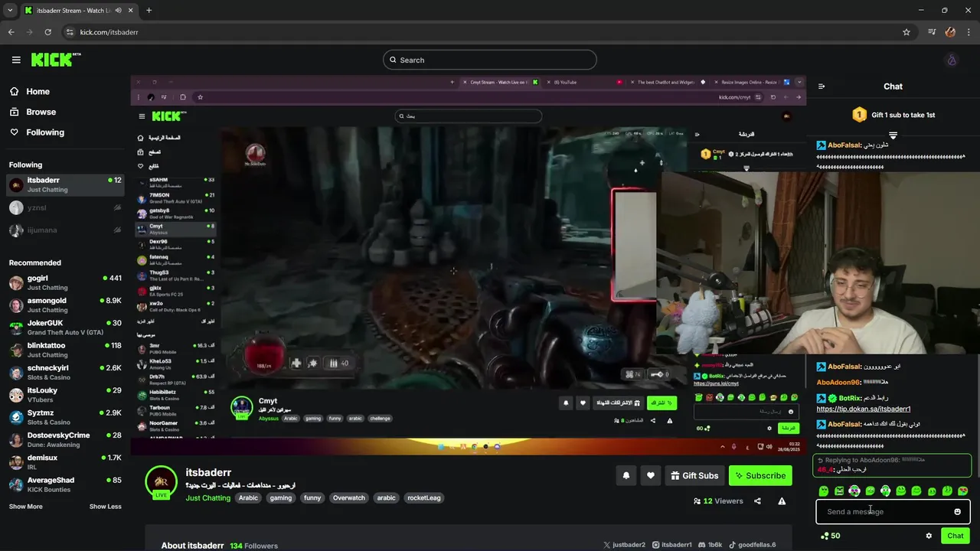Screen dimensions: 980x551
Task: Open recommended channel blinktattoo
Action: [64, 350]
